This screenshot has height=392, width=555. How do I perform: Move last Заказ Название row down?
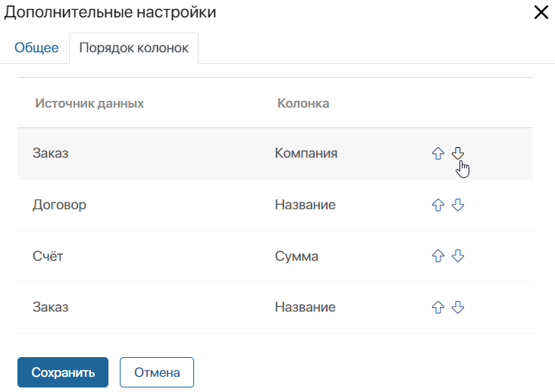point(458,307)
